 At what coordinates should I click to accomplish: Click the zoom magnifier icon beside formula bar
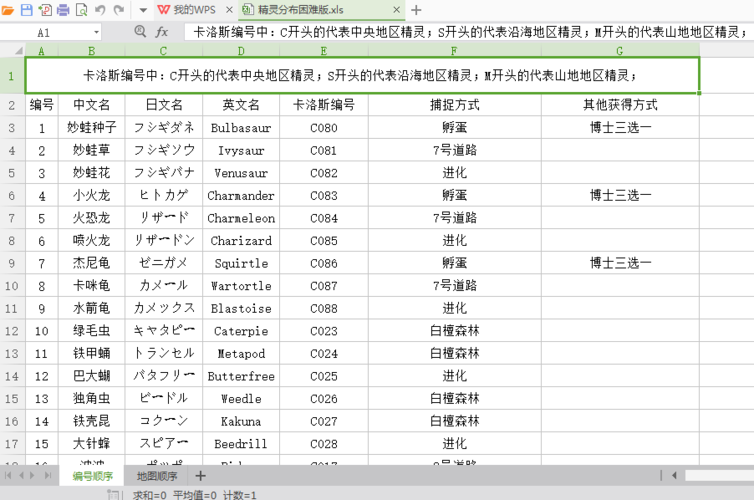[140, 32]
